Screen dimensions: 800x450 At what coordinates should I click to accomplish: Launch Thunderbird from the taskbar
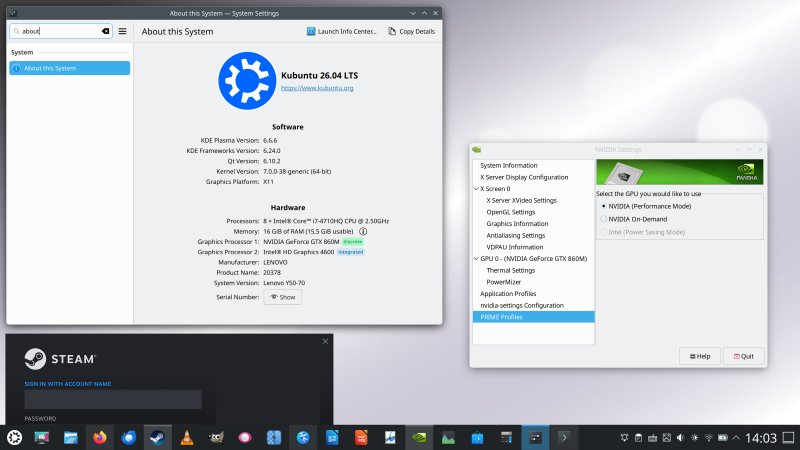point(129,437)
